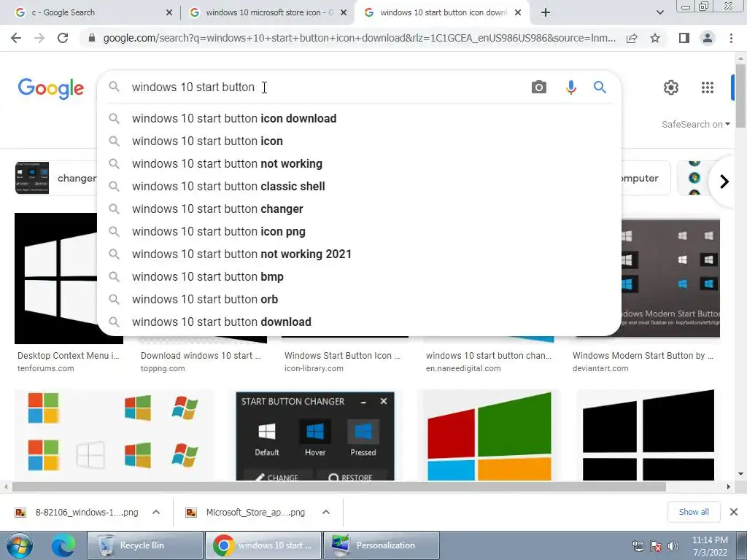This screenshot has height=560, width=747.
Task: Open the Google apps grid
Action: pos(708,87)
